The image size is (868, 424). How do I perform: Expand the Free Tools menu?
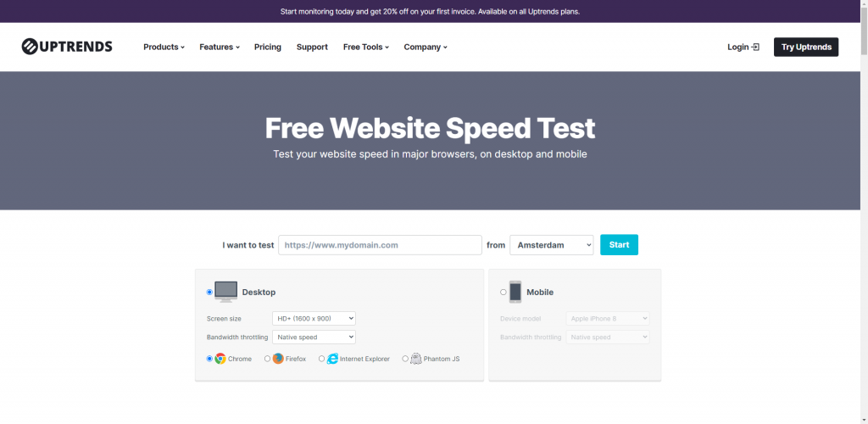(x=366, y=47)
